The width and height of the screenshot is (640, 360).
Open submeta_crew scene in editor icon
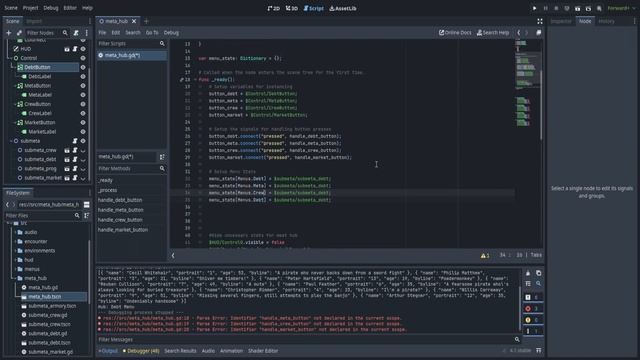pos(67,150)
